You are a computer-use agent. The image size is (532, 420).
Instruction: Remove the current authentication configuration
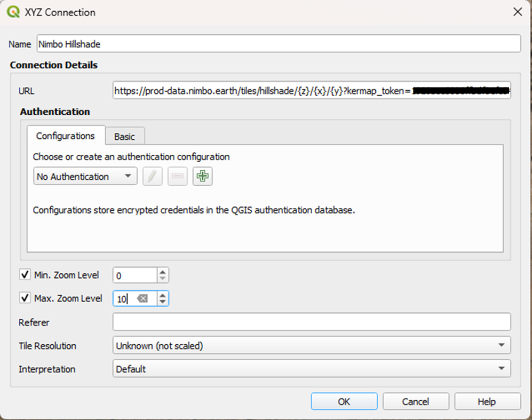click(x=177, y=176)
